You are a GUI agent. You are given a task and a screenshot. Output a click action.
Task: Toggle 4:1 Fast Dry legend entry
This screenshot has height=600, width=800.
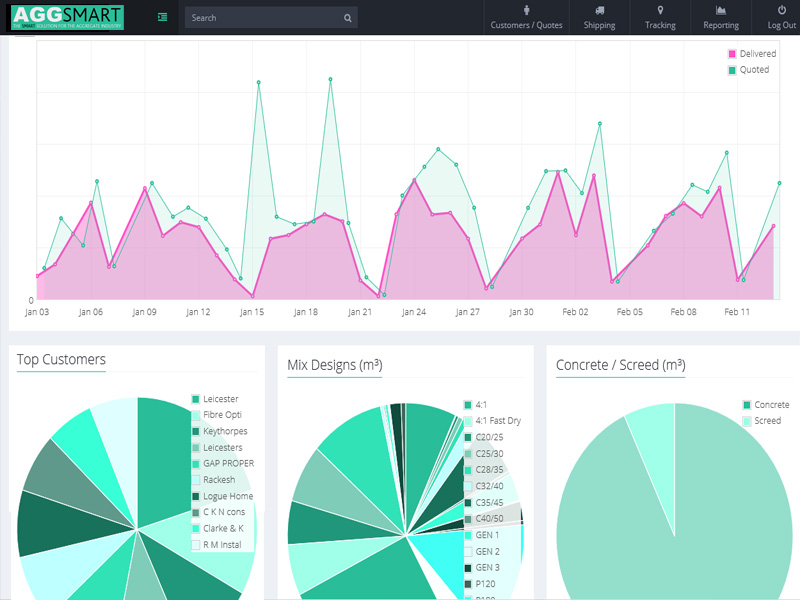point(492,421)
